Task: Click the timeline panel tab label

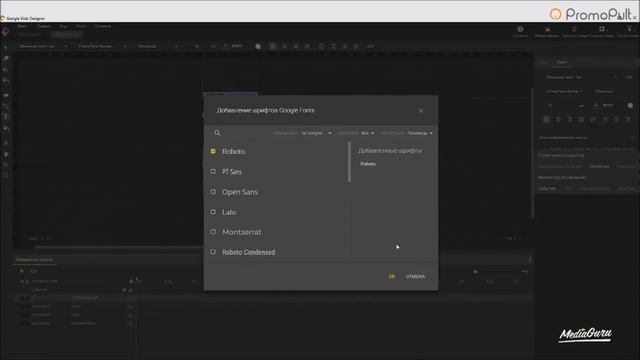Action: click(34, 260)
